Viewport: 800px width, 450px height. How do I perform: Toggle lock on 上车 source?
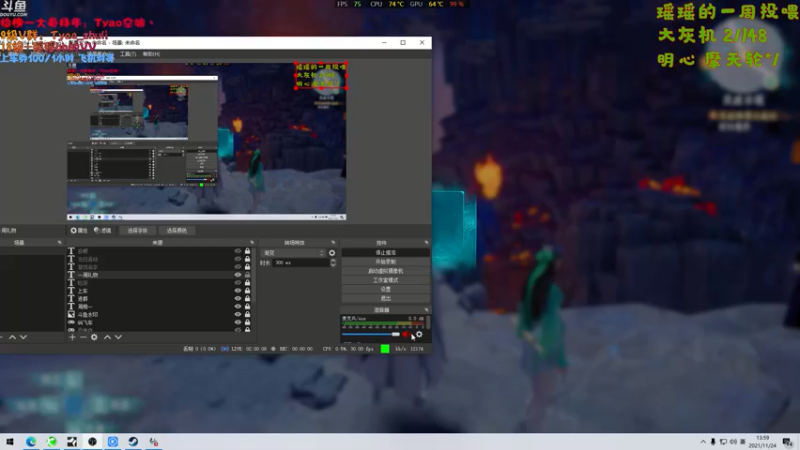[x=247, y=291]
